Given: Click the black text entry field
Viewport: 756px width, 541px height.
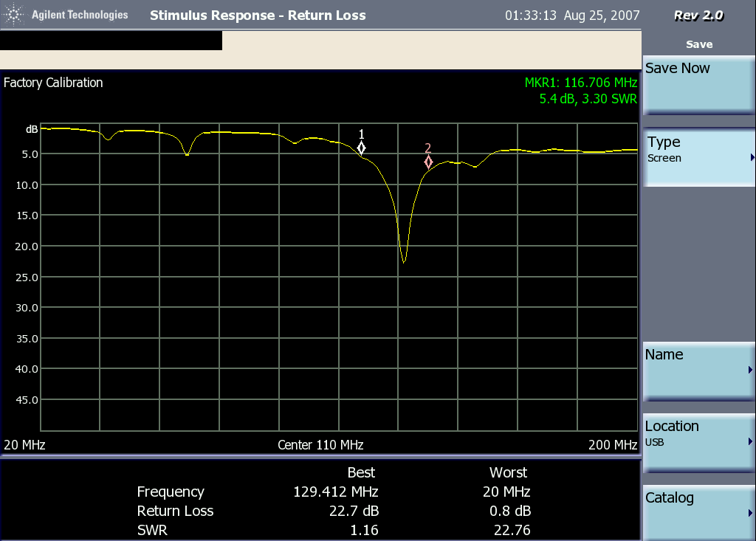Looking at the screenshot, I should (111, 41).
